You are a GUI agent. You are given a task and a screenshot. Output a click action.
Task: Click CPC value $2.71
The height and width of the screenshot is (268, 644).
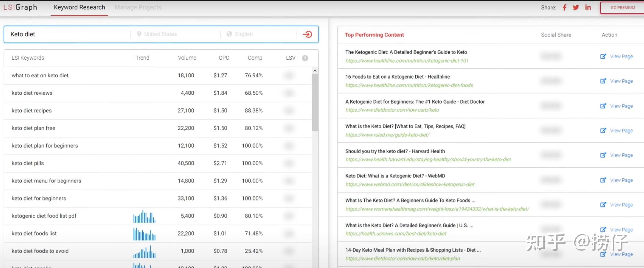[x=220, y=163]
